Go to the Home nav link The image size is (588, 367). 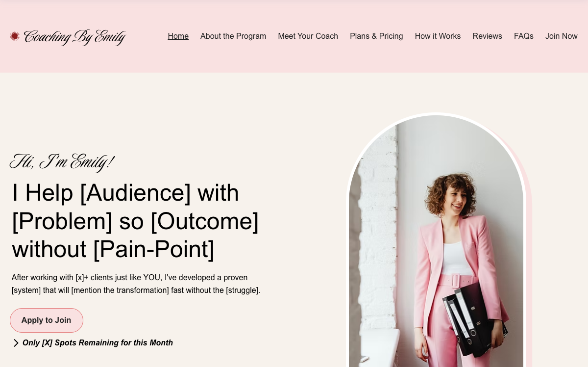coord(178,36)
